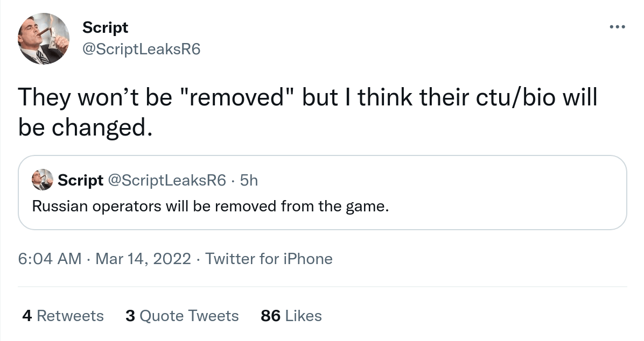Viewport: 644px width, 341px height.
Task: Click the 5h timestamp on the quoted tweet
Action: tap(249, 181)
